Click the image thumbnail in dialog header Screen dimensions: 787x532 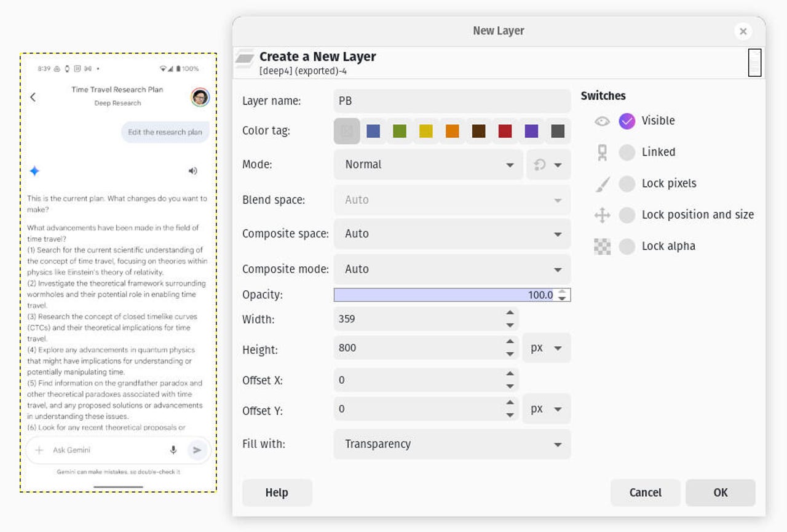(754, 63)
